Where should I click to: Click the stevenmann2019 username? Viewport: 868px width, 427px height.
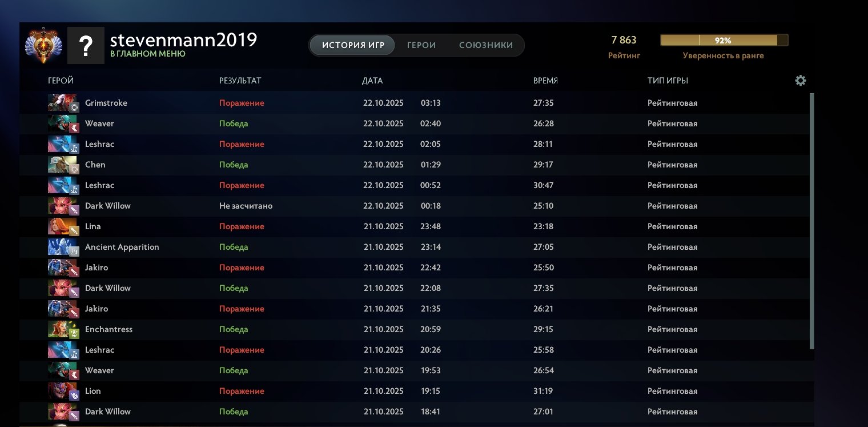(183, 40)
